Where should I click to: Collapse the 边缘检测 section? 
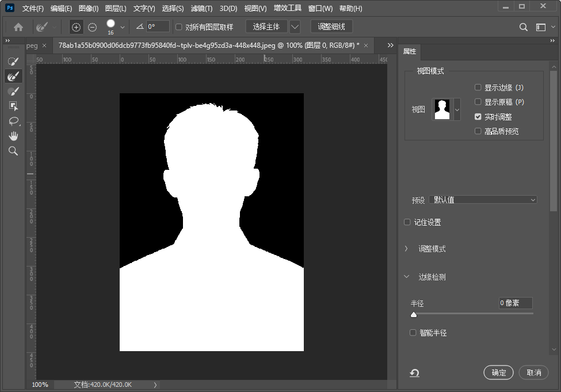[x=406, y=277]
